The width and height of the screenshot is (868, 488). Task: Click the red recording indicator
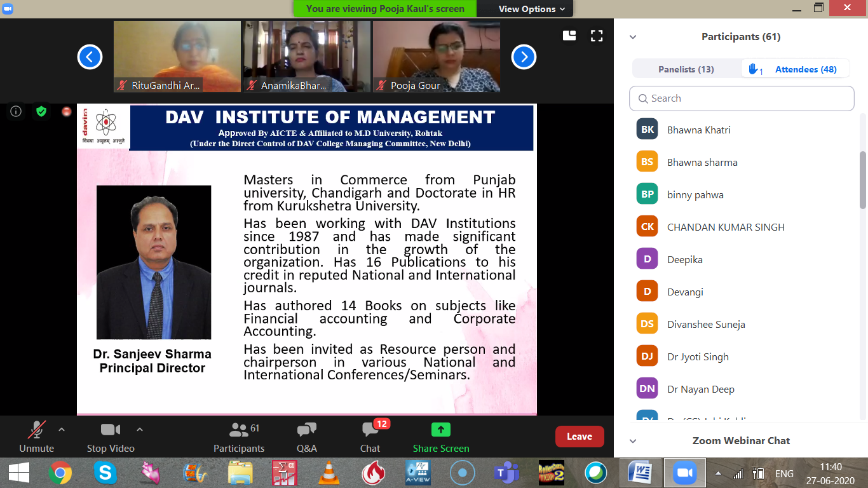(x=66, y=112)
